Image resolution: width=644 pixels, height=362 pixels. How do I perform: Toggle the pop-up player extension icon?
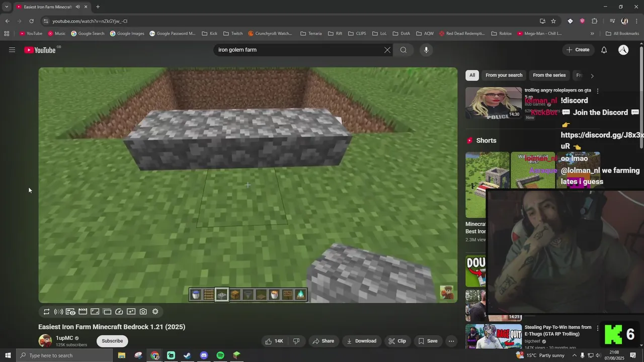(x=107, y=312)
